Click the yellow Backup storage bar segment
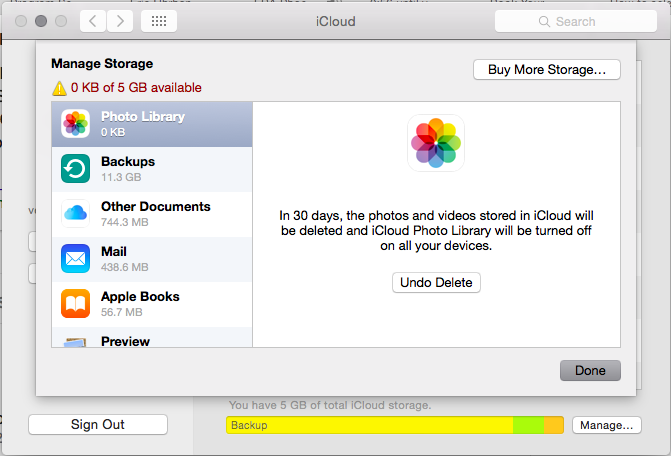 click(x=370, y=425)
